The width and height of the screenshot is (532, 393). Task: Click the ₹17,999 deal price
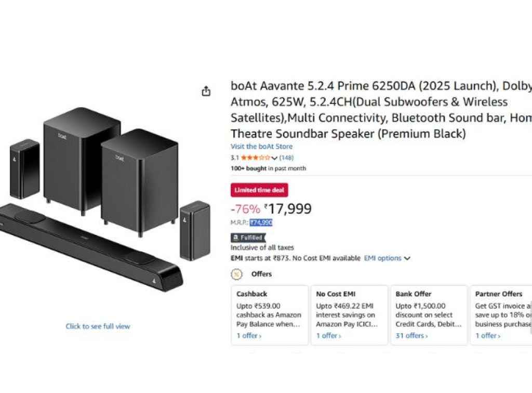pos(288,209)
